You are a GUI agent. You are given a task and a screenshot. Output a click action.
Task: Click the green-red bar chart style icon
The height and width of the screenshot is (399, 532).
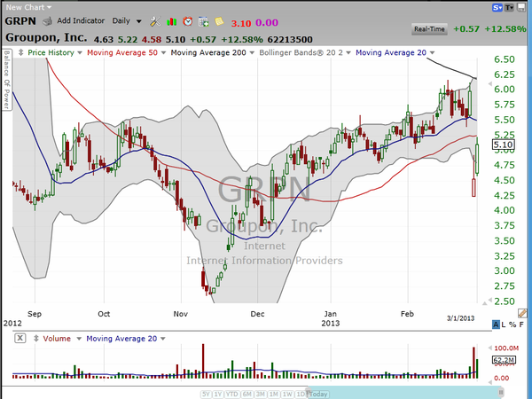pos(172,21)
